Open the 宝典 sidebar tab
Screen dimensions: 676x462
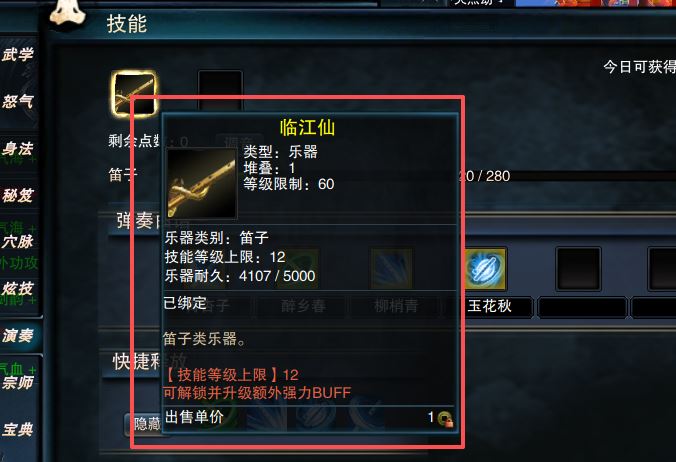[18, 429]
